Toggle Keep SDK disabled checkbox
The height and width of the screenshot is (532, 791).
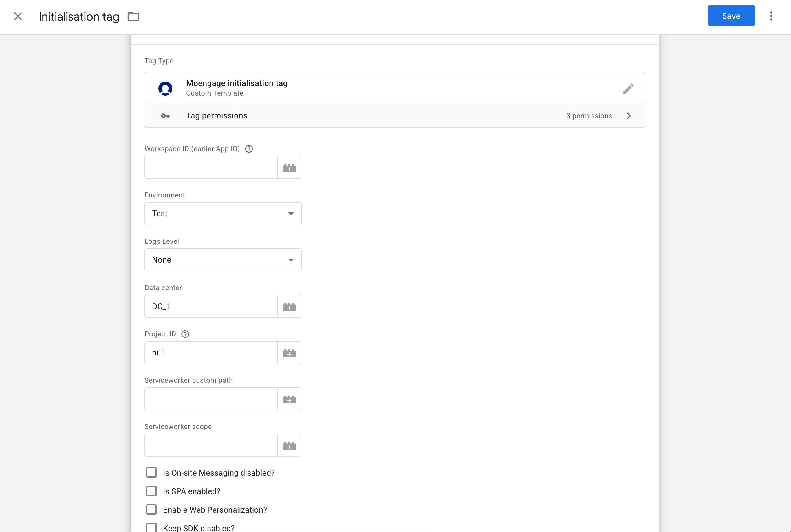[x=151, y=528]
